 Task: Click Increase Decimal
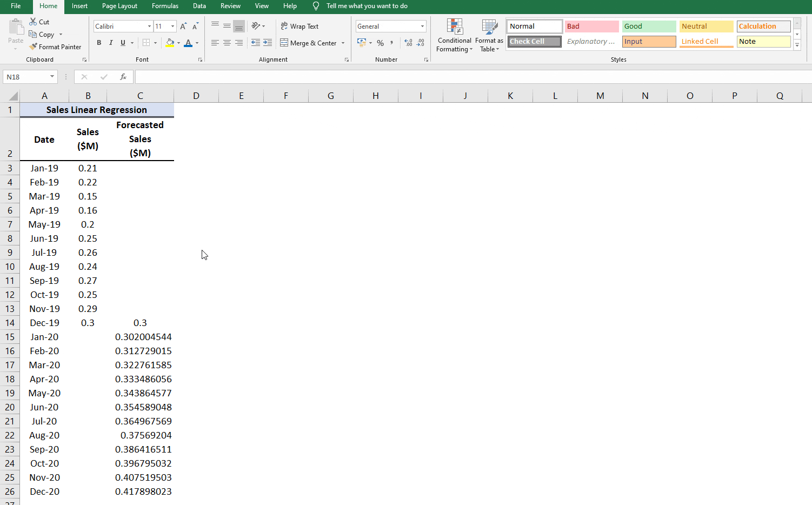point(407,42)
